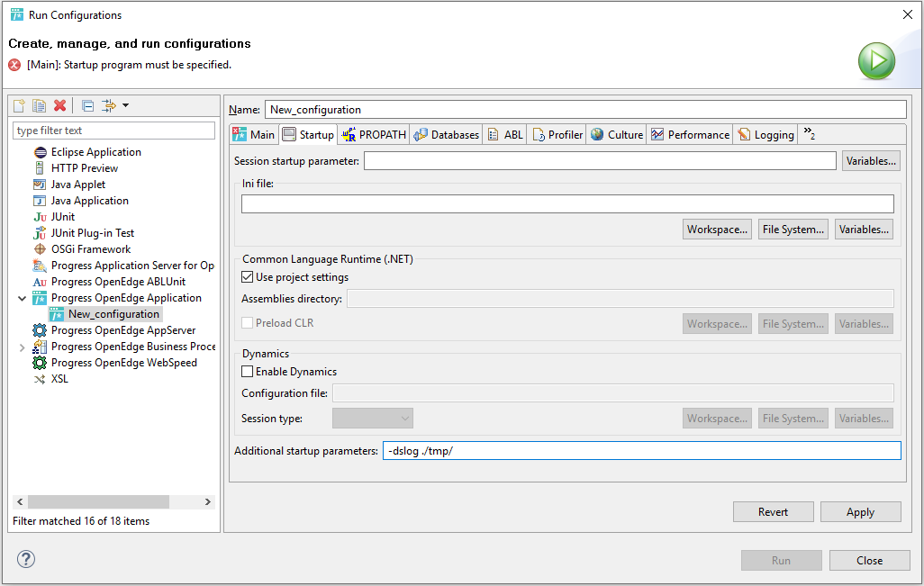Click Variables button for Ini file
This screenshot has height=586, width=924.
(x=864, y=230)
